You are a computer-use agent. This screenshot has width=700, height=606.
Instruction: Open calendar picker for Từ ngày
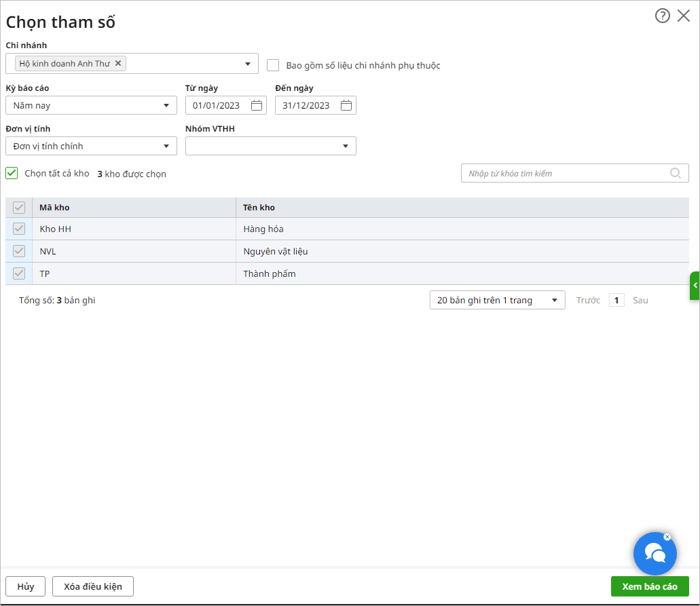pyautogui.click(x=257, y=105)
